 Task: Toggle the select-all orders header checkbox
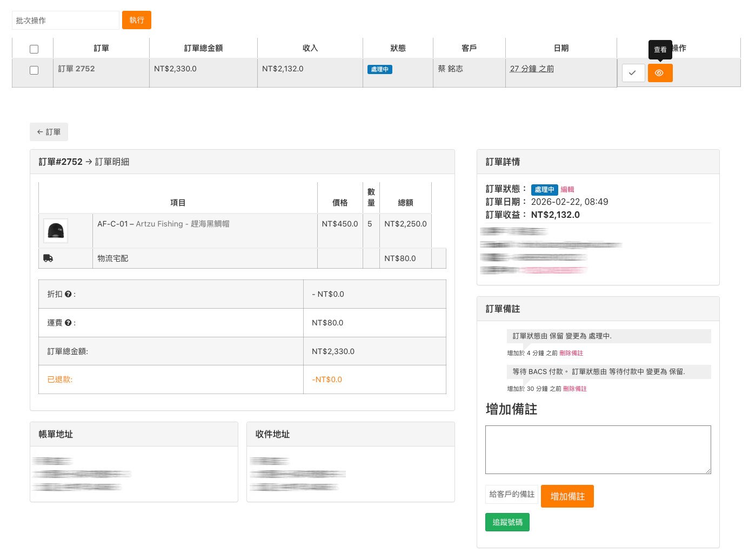tap(34, 49)
